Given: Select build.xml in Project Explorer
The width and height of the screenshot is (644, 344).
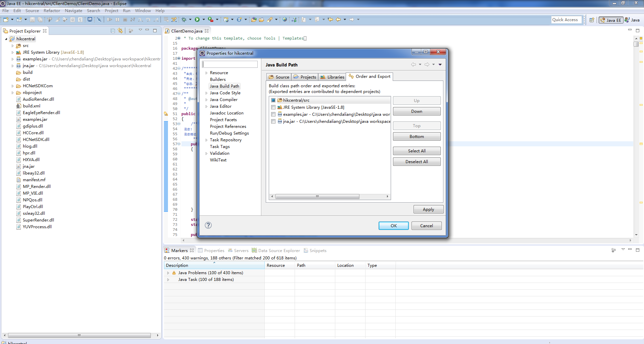Looking at the screenshot, I should (x=31, y=106).
